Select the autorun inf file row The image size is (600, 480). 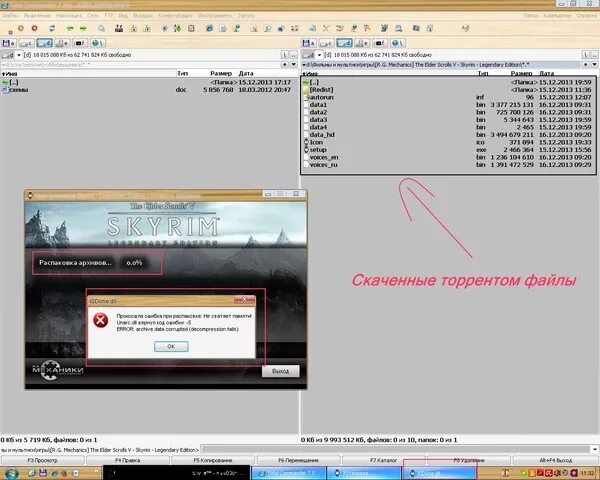click(448, 97)
